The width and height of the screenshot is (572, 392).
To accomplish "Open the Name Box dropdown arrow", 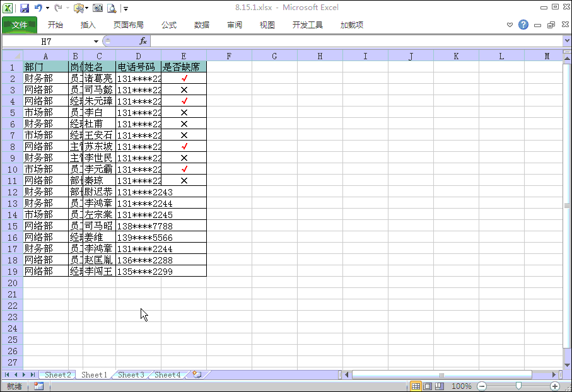I will pos(96,42).
